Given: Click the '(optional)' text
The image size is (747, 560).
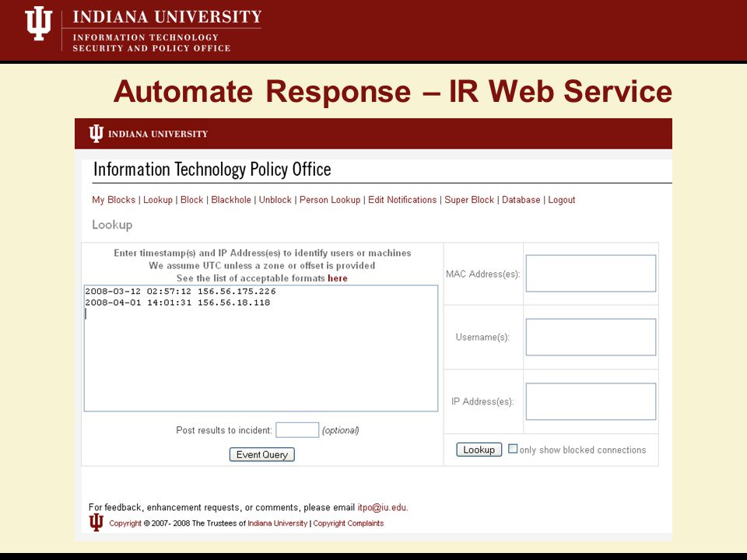Looking at the screenshot, I should pyautogui.click(x=341, y=430).
